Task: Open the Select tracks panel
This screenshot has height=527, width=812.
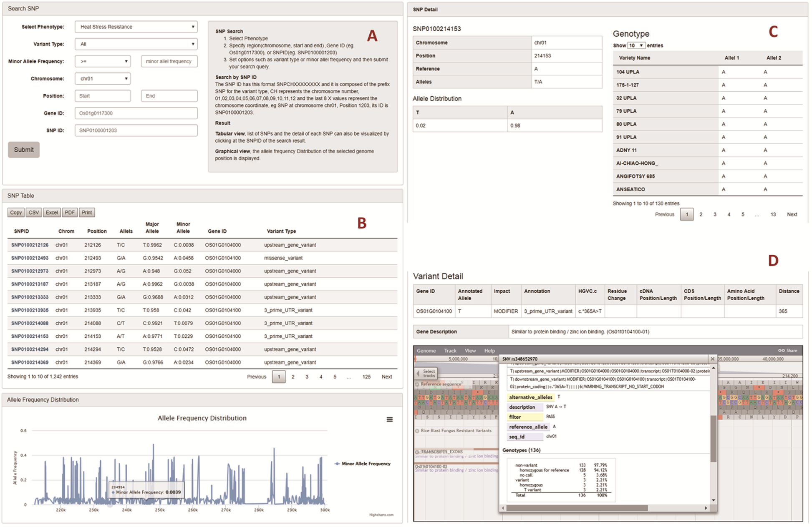Action: 426,373
